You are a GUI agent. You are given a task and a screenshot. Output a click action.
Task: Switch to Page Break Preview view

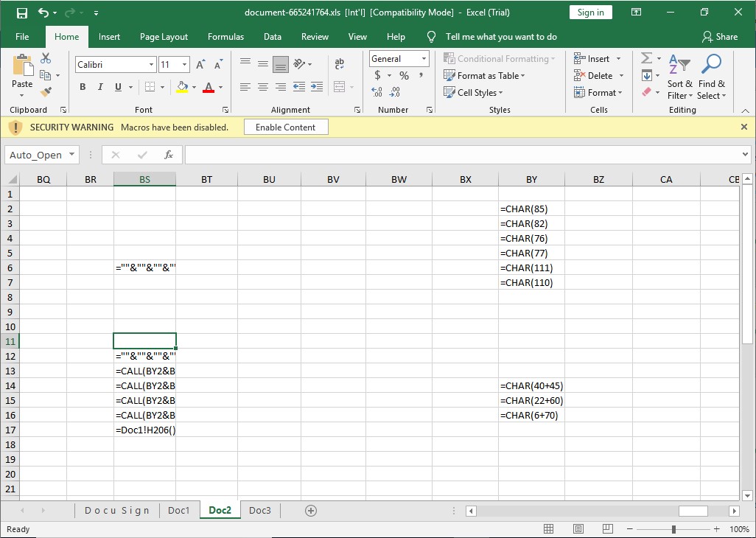(606, 529)
